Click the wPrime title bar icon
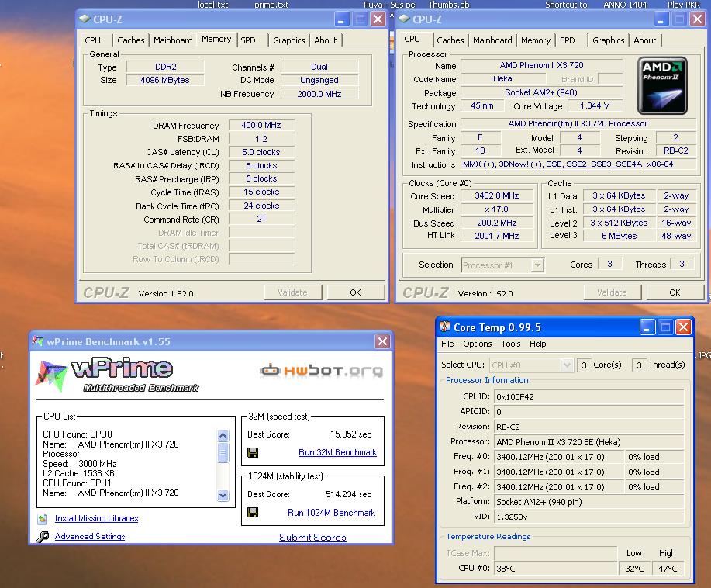Viewport: 711px width, 588px height. [38, 341]
